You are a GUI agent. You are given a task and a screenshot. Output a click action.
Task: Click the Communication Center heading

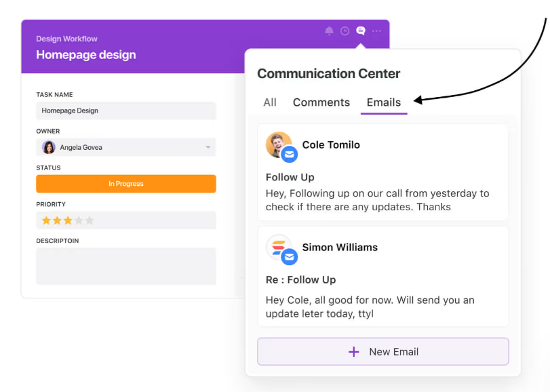coord(329,74)
